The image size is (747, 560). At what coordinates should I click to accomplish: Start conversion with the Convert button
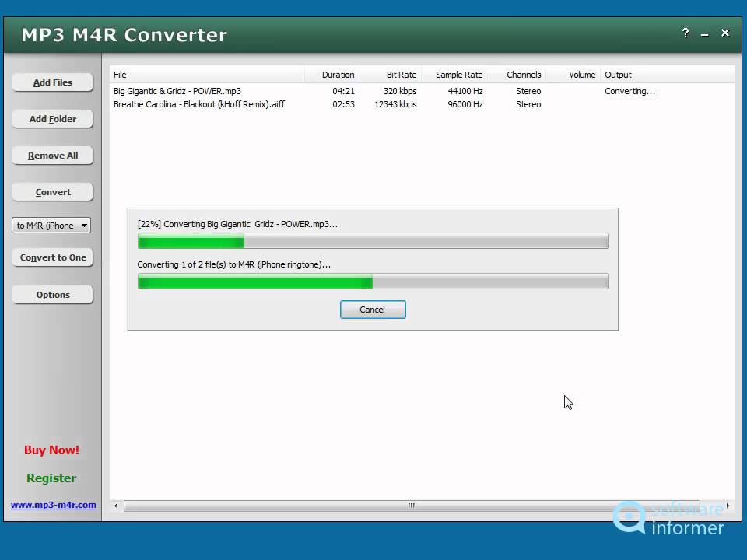(52, 192)
